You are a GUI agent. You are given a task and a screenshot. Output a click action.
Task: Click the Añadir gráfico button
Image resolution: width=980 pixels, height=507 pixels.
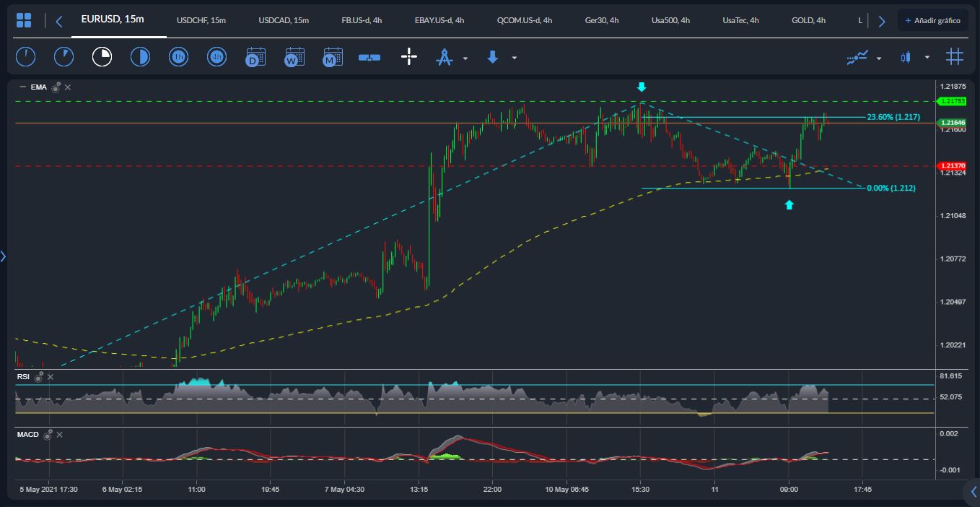click(x=932, y=20)
